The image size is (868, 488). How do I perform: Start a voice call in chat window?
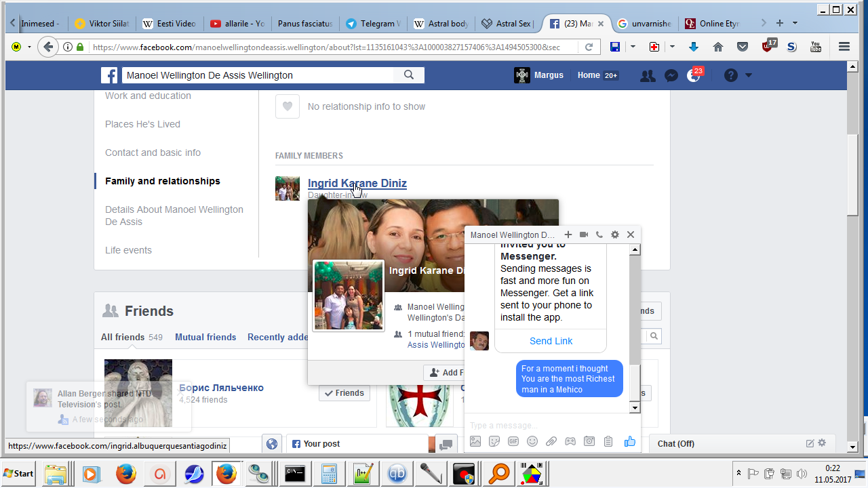tap(599, 235)
